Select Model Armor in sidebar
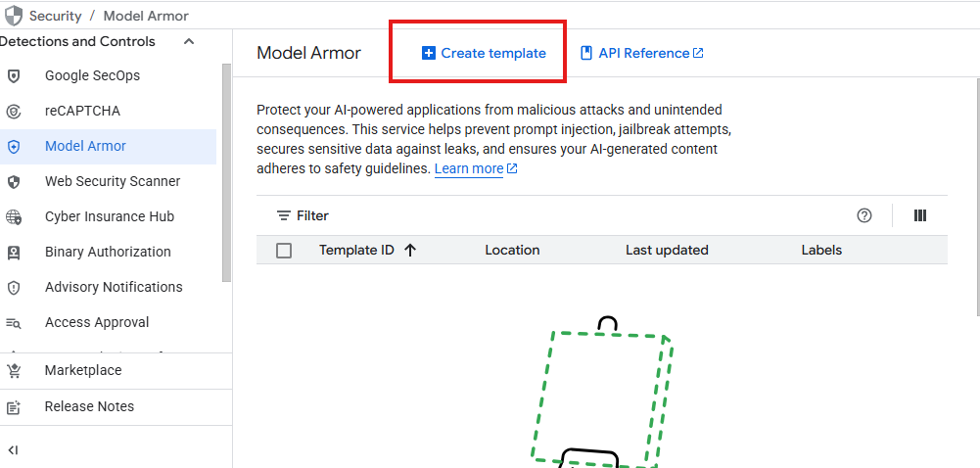980x468 pixels. tap(108, 147)
